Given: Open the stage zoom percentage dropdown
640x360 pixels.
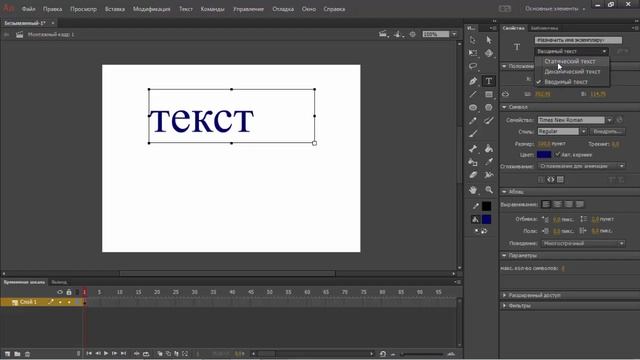Looking at the screenshot, I should [x=454, y=34].
